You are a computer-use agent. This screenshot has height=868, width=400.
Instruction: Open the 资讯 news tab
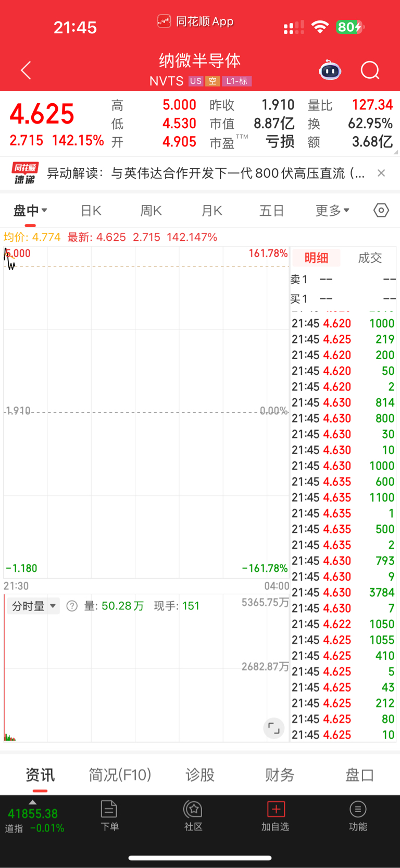(x=40, y=775)
